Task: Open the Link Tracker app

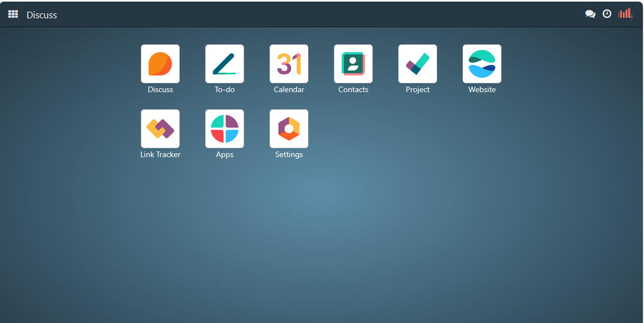Action: pos(160,129)
